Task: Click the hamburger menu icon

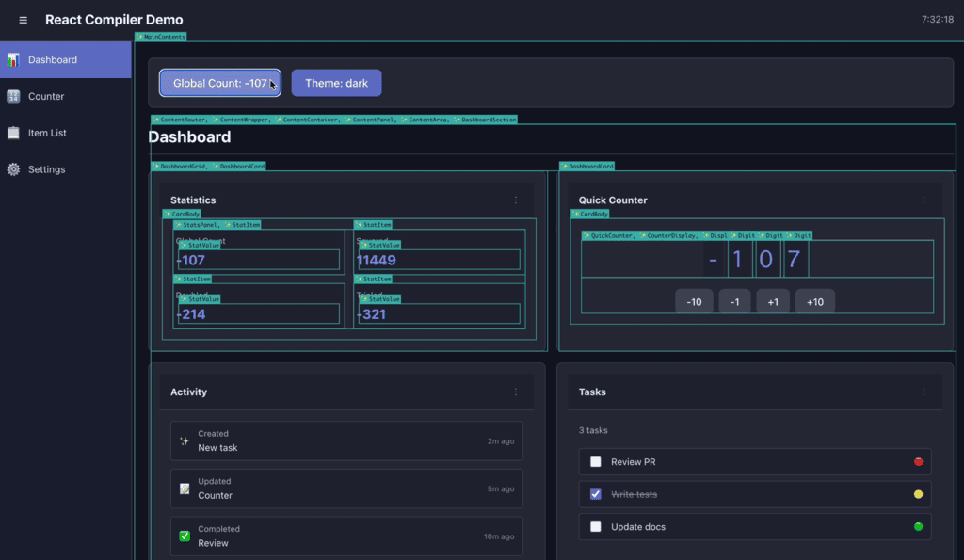Action: (x=24, y=20)
